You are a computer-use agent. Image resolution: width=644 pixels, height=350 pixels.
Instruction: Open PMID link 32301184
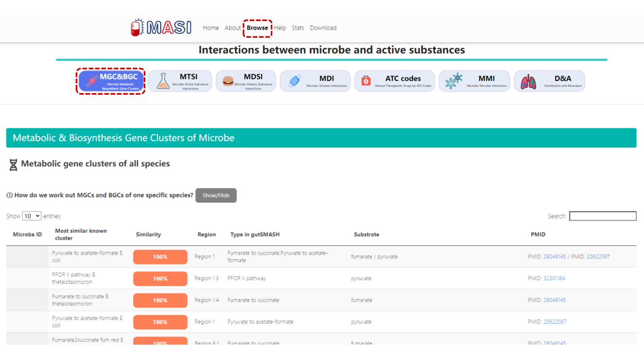click(554, 278)
